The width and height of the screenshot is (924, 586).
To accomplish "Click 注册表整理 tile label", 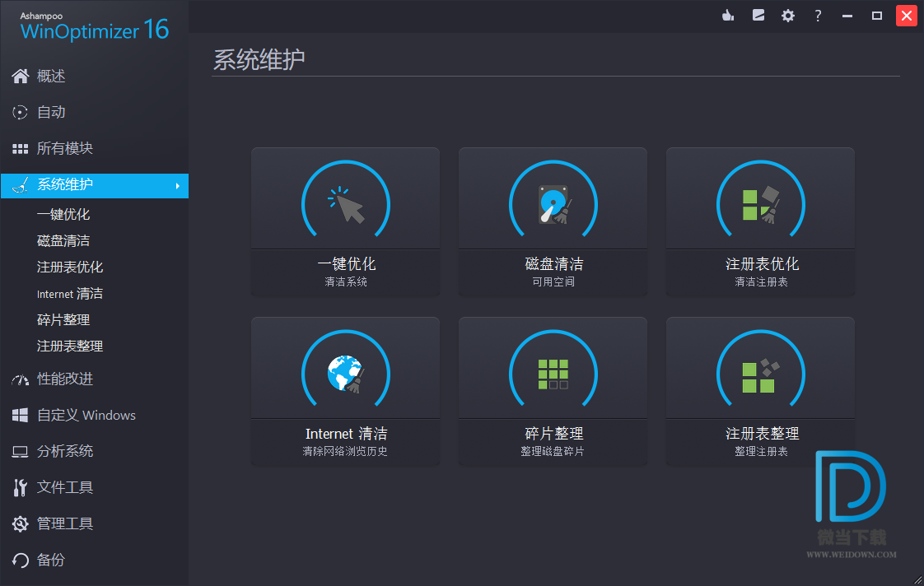I will pyautogui.click(x=762, y=434).
